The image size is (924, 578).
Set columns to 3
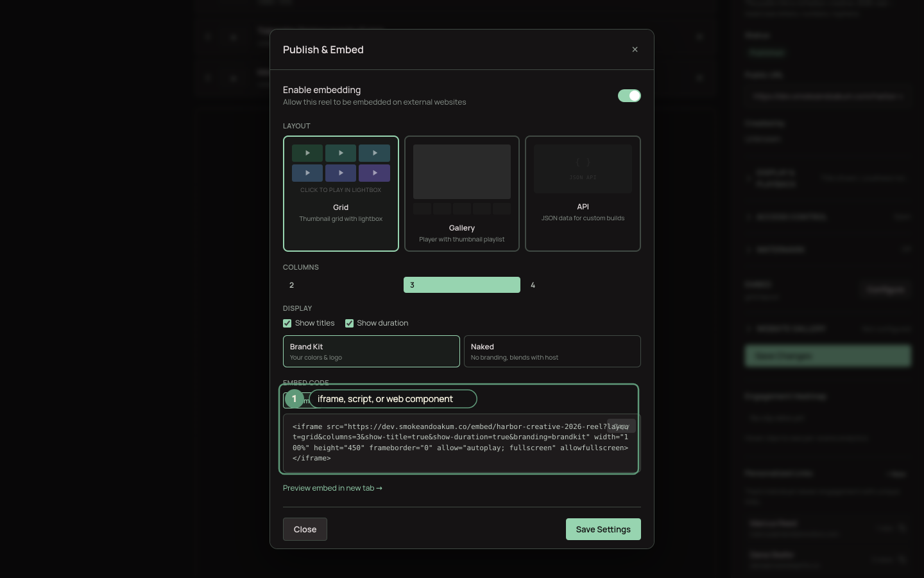tap(462, 285)
